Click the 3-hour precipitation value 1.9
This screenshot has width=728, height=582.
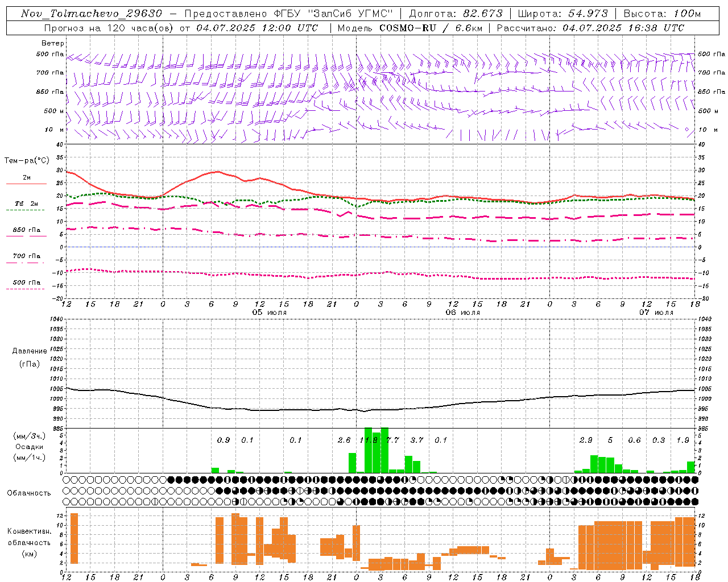point(682,440)
